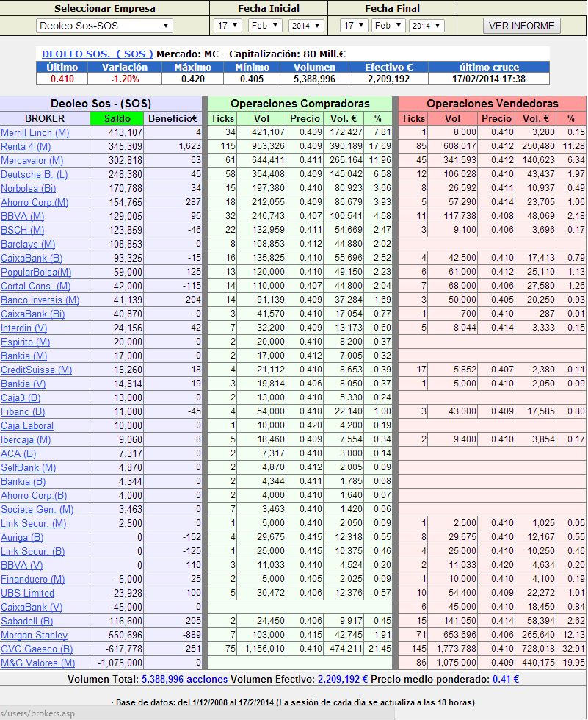Viewport: 588px width, 720px height.
Task: Open the Cortal Cons. (M) broker link
Action: 35,286
